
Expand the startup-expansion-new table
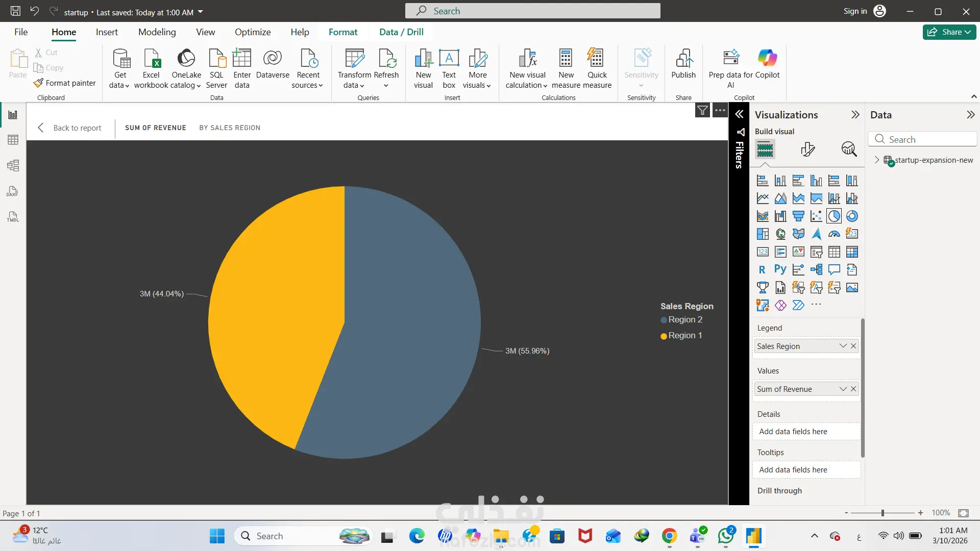pos(877,160)
